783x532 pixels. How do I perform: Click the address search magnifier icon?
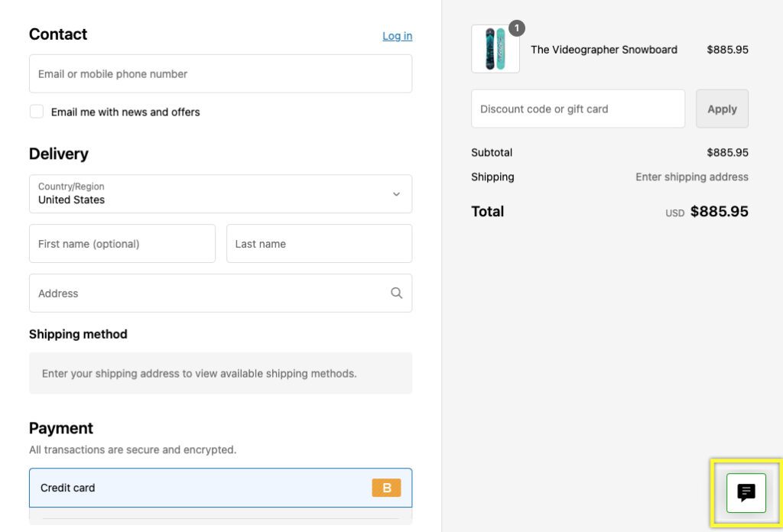tap(397, 293)
